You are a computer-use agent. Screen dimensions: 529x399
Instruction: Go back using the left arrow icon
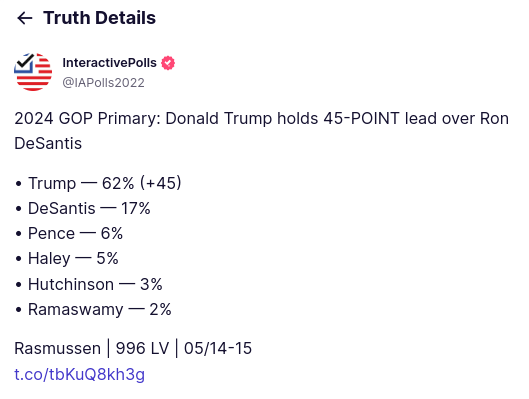coord(25,18)
